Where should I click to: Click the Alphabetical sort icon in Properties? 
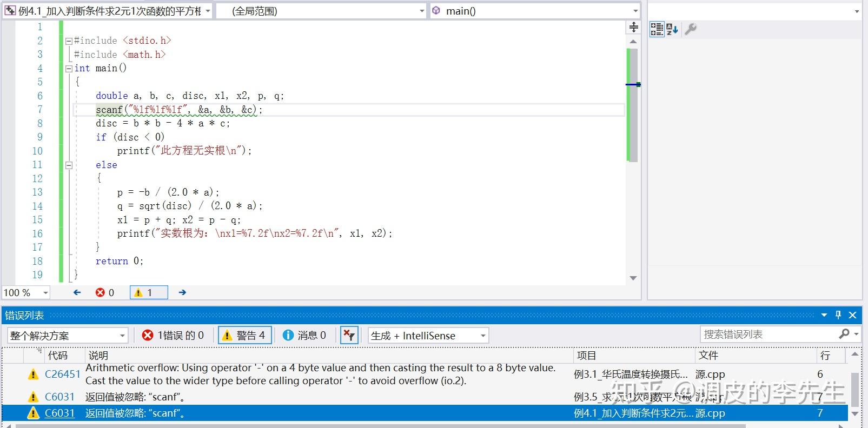tap(672, 29)
